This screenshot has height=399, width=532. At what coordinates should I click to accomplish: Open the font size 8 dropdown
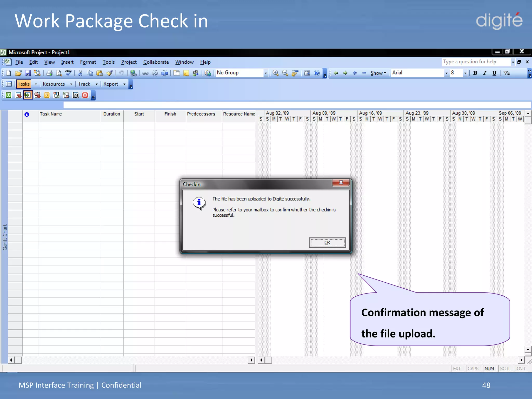click(x=465, y=73)
